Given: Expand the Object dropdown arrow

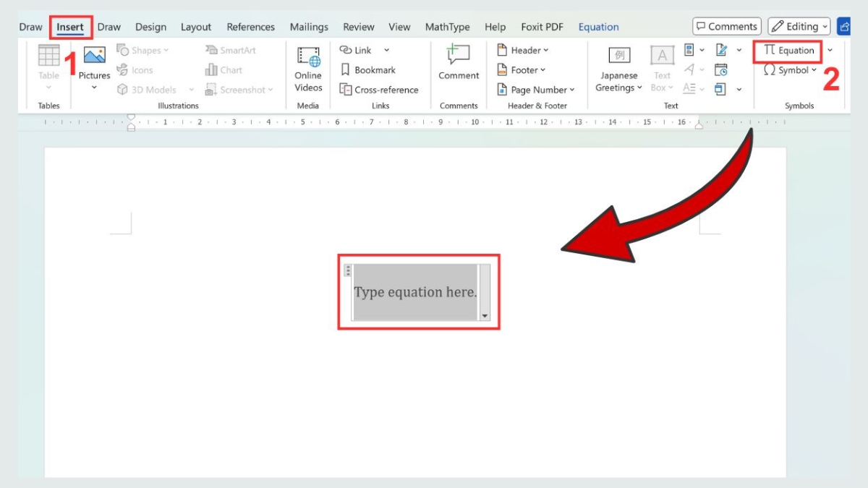Looking at the screenshot, I should pyautogui.click(x=739, y=90).
